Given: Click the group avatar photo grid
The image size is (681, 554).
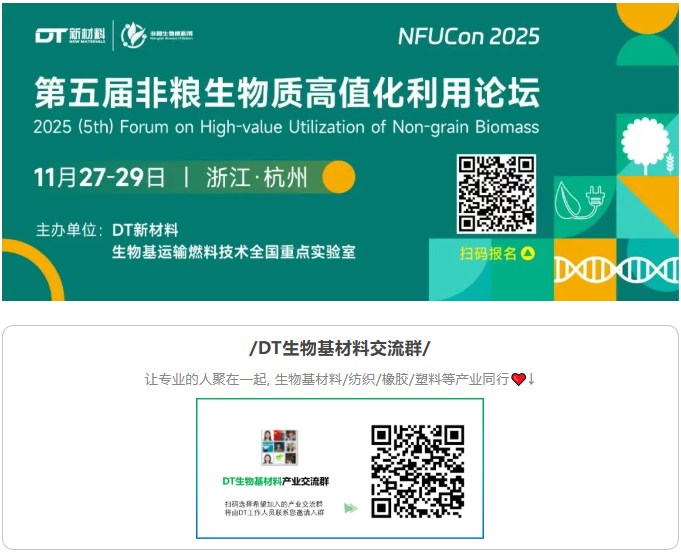Looking at the screenshot, I should click(x=279, y=447).
